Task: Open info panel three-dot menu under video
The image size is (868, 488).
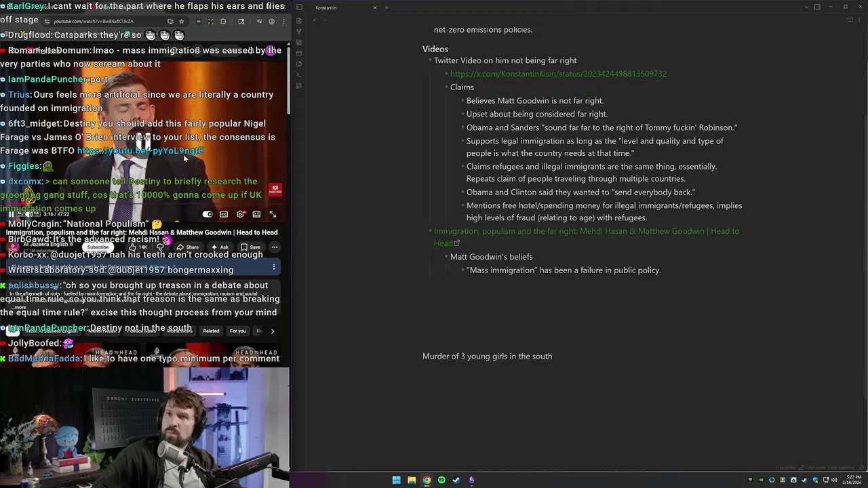Action: pyautogui.click(x=274, y=267)
